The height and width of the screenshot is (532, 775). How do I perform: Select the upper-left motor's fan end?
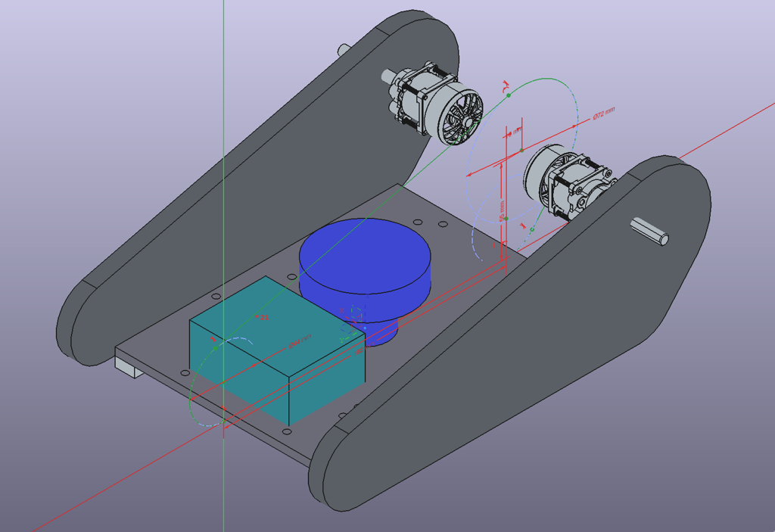point(461,117)
